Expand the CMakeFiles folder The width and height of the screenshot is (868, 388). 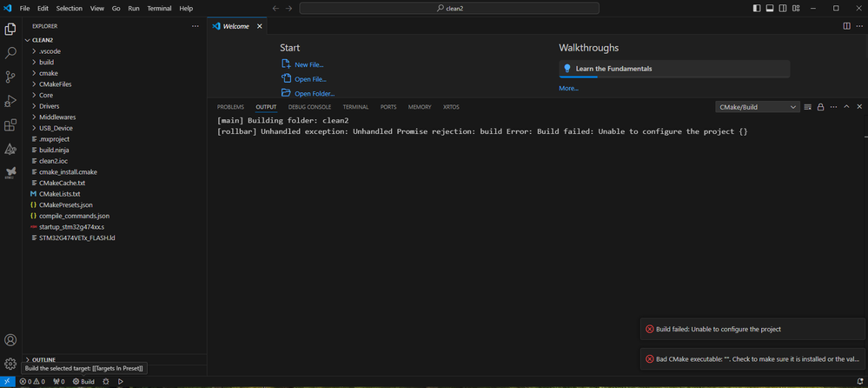coord(114,84)
